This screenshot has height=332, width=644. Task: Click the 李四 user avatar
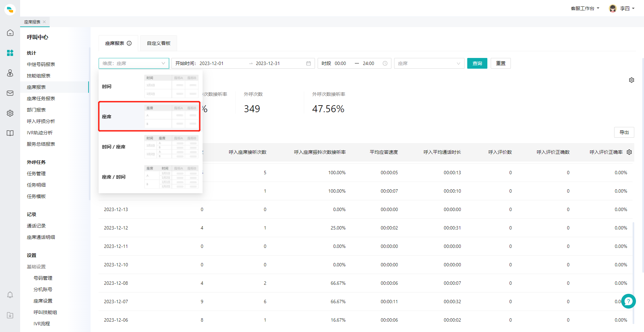coord(613,8)
